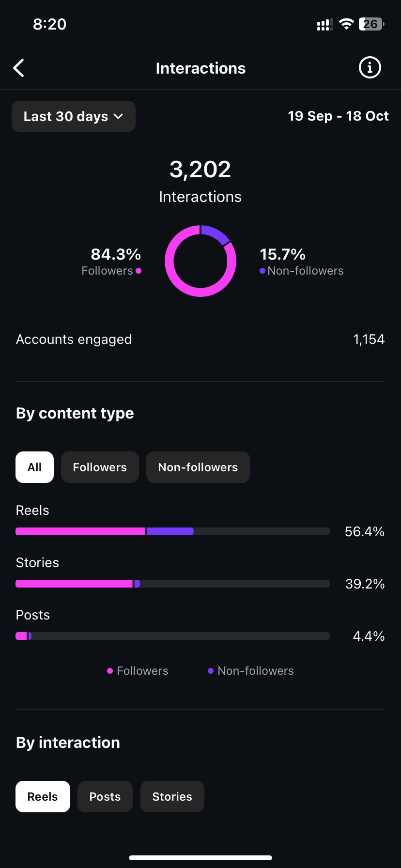This screenshot has width=401, height=868.
Task: Tap the purple Non-followers legend dot under the chart
Action: [x=211, y=671]
